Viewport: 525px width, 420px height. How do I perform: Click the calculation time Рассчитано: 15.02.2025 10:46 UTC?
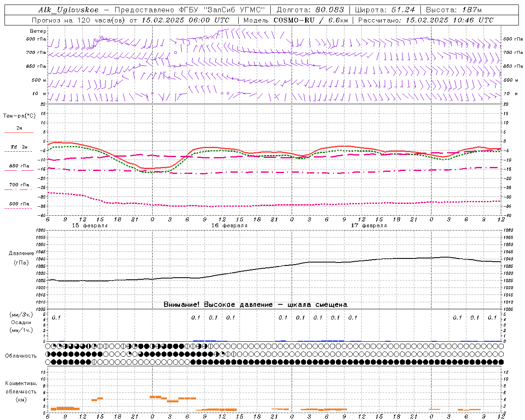(426, 20)
